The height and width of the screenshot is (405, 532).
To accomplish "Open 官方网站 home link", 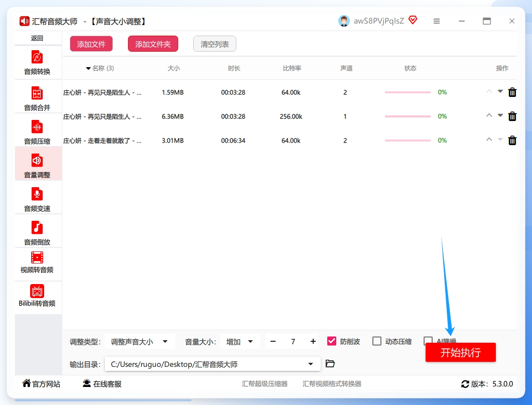I will pyautogui.click(x=41, y=383).
